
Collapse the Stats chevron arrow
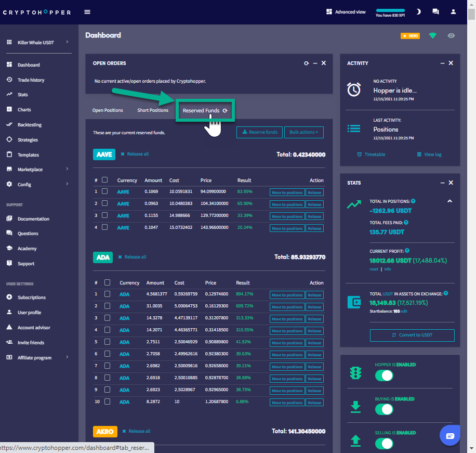(450, 201)
